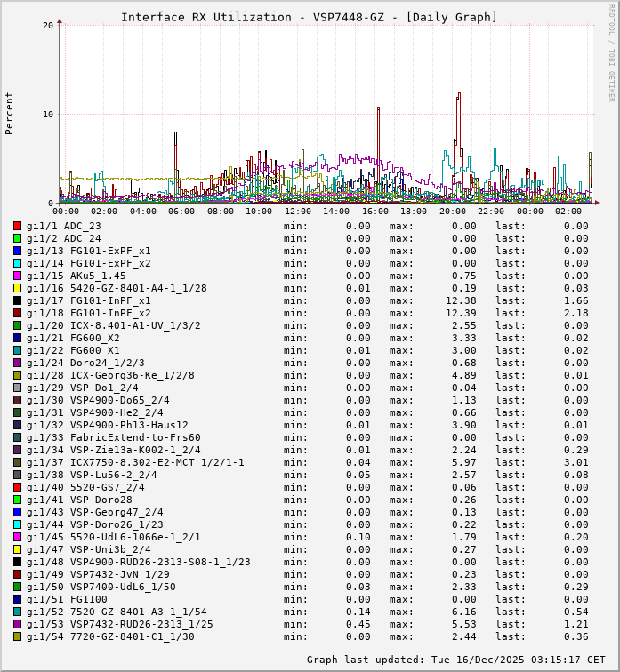
Task: Select the black swatch for gi1/17 FG101-InPF_x1
Action: 17,300
